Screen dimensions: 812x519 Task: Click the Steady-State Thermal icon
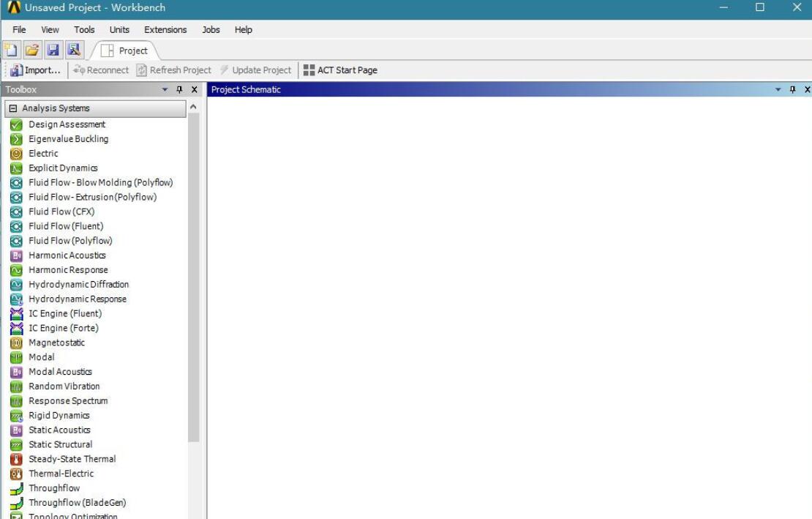[17, 459]
